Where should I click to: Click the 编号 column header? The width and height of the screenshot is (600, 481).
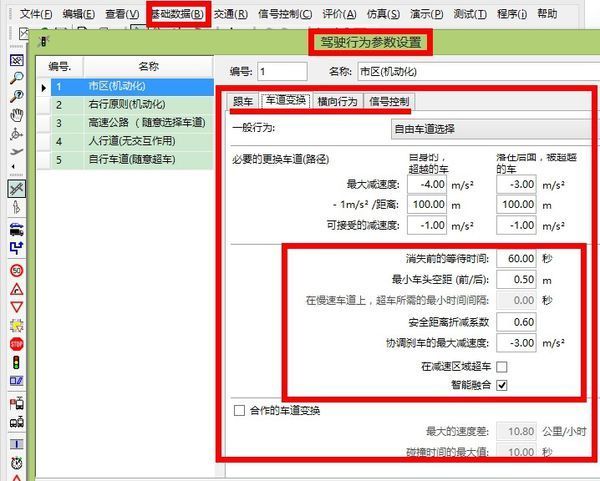point(60,67)
